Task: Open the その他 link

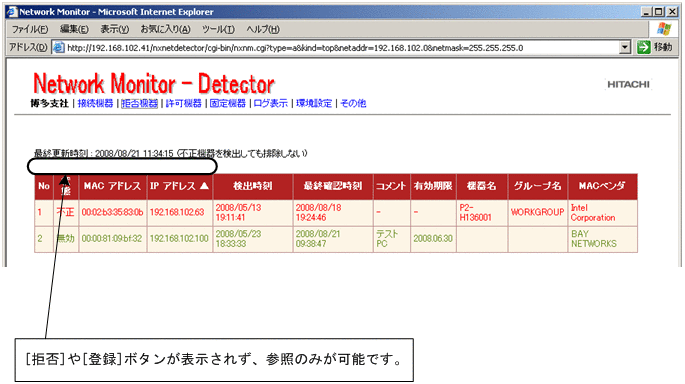Action: click(x=353, y=103)
